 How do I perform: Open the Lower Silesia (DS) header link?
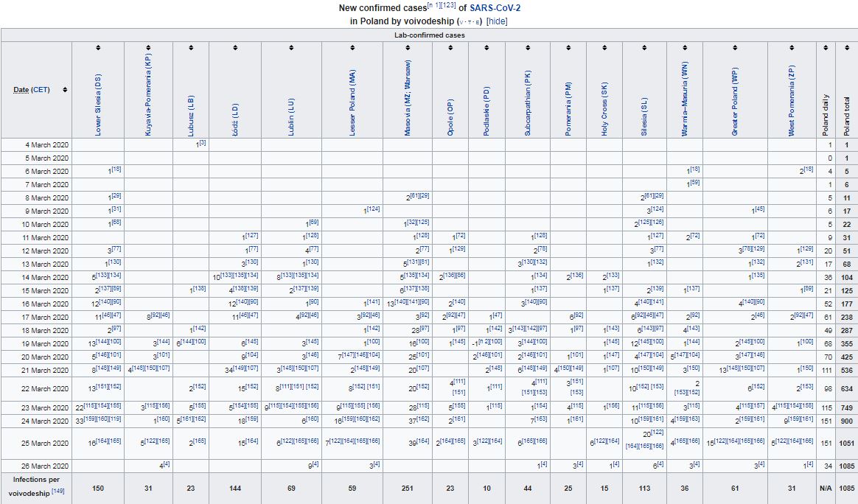point(98,105)
